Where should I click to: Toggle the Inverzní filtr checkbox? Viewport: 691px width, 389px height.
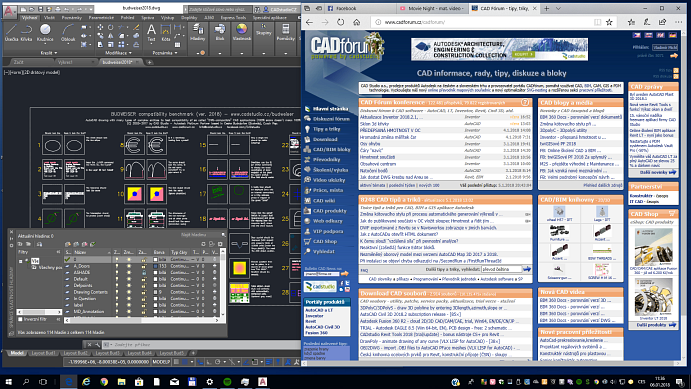tap(20, 319)
